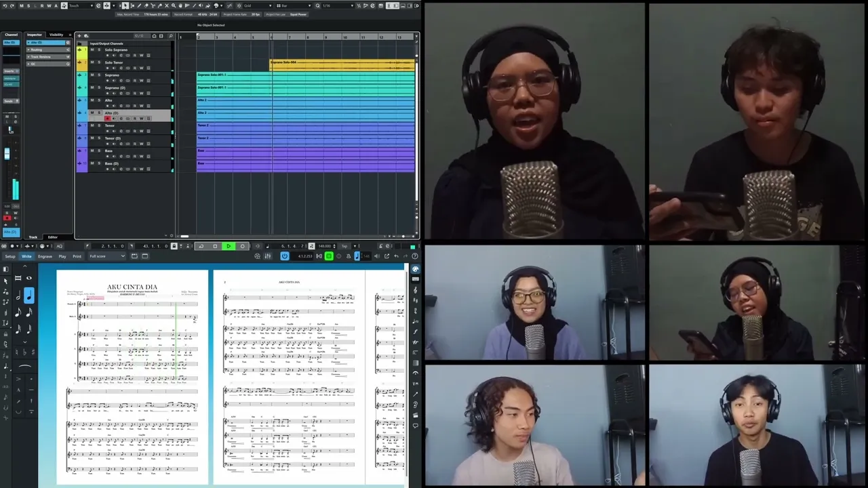The width and height of the screenshot is (868, 488).
Task: Adjust the Alto (D) channel volume fader
Action: tap(7, 155)
